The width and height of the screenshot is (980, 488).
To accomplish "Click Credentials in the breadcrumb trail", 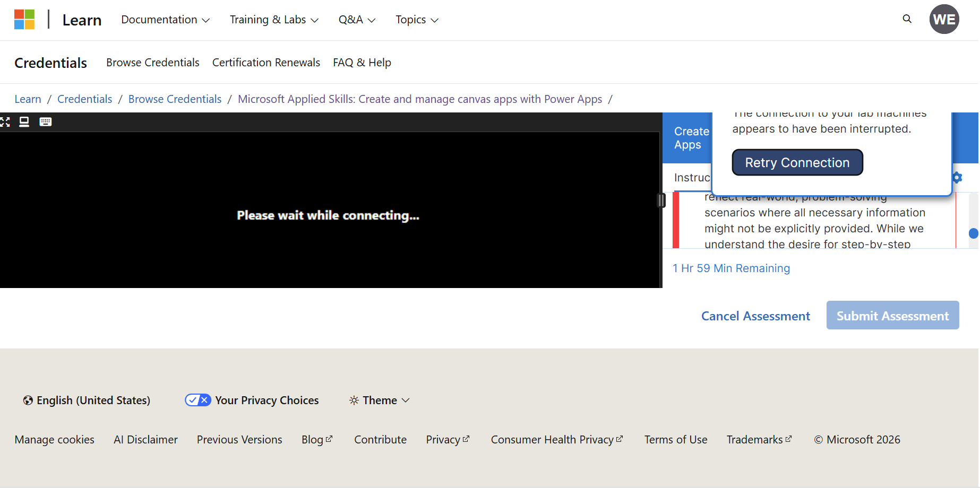I will click(x=85, y=99).
